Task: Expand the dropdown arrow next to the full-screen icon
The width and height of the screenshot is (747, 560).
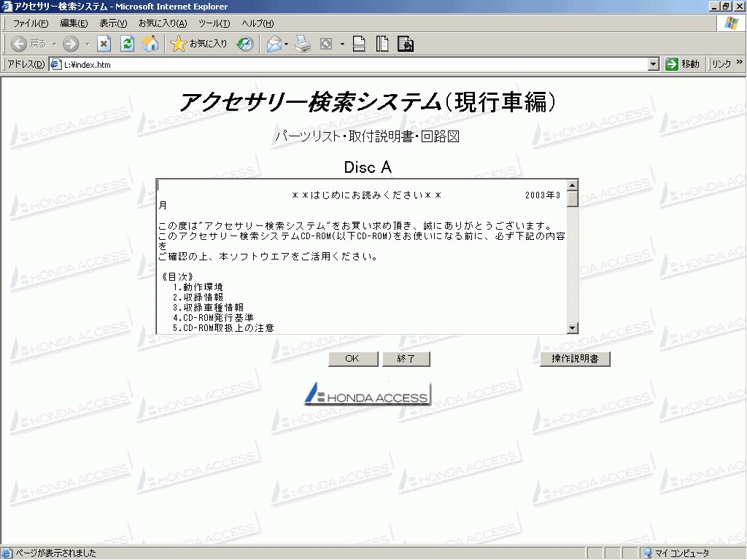Action: [x=342, y=44]
